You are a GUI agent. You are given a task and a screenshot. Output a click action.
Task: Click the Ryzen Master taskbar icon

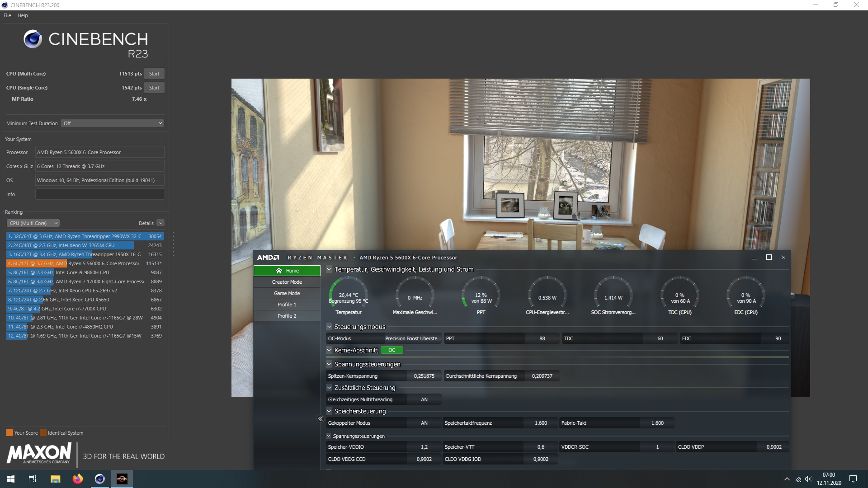122,479
